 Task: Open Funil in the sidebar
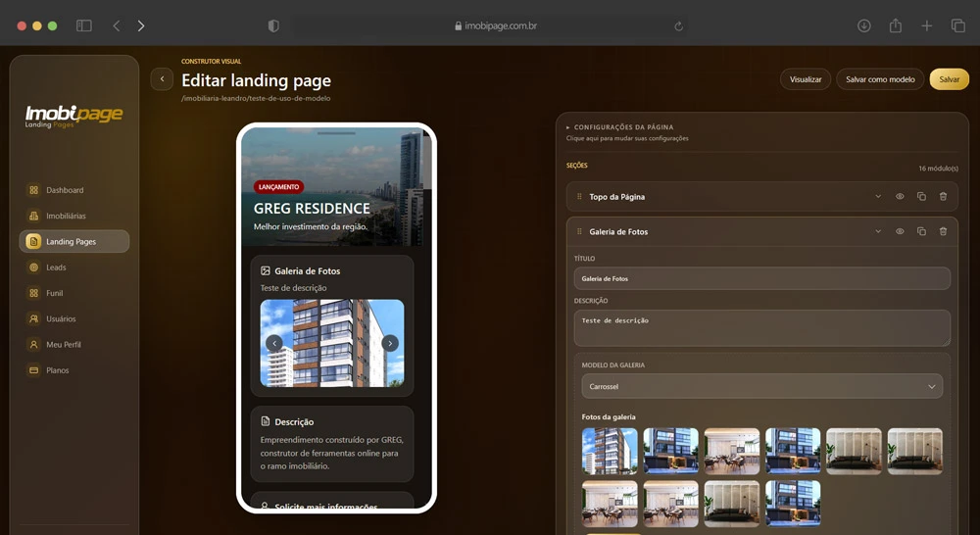[x=73, y=293]
